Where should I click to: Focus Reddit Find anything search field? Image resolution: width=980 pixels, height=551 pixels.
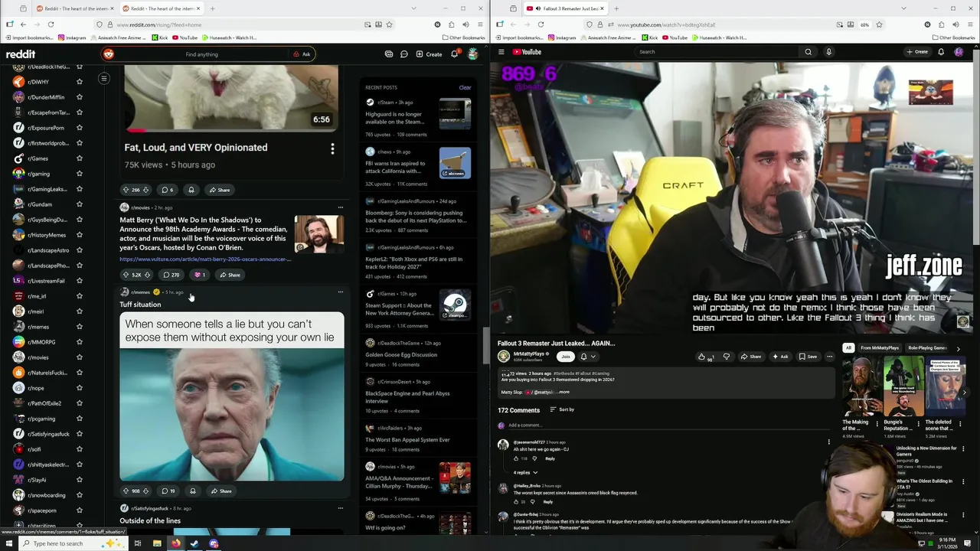(201, 54)
